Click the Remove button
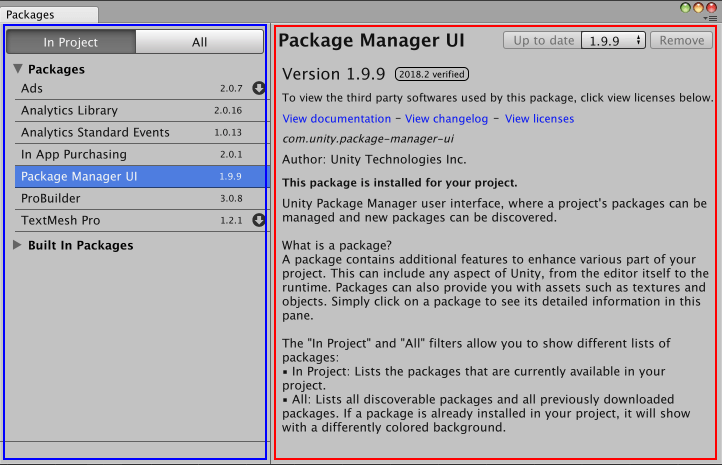Viewport: 722px width, 465px height. point(681,41)
